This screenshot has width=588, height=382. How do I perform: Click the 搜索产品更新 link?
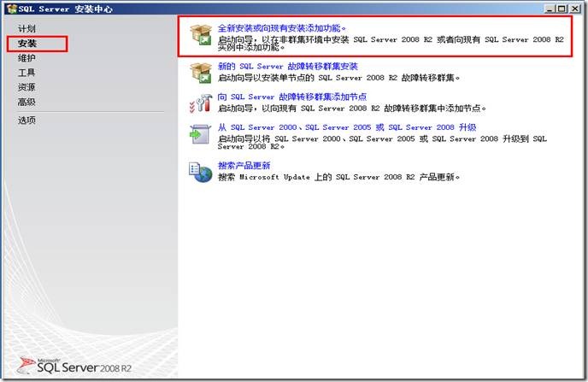244,166
